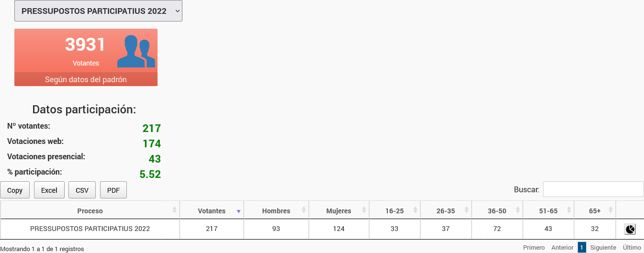Focus the Buscar search field
This screenshot has width=644, height=253.
(593, 189)
